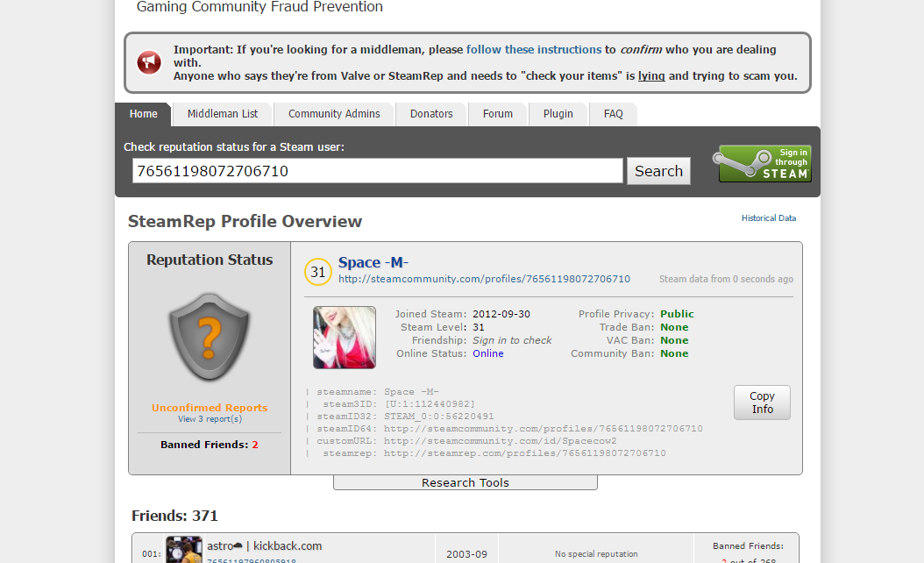Follow the 'follow these instructions' link
The height and width of the screenshot is (563, 924).
(x=534, y=49)
